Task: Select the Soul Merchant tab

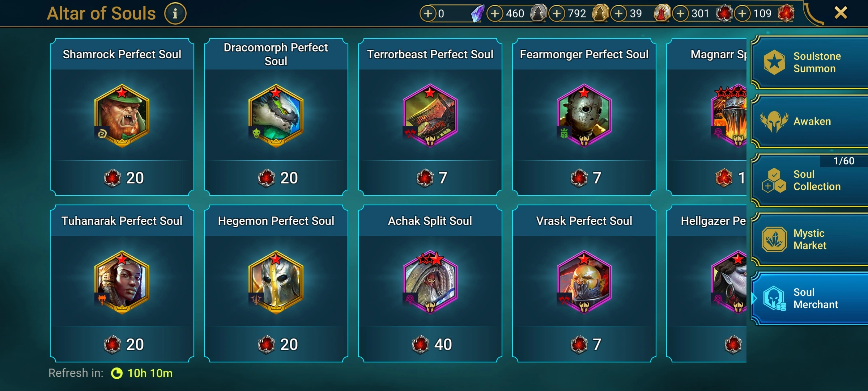Action: click(809, 298)
